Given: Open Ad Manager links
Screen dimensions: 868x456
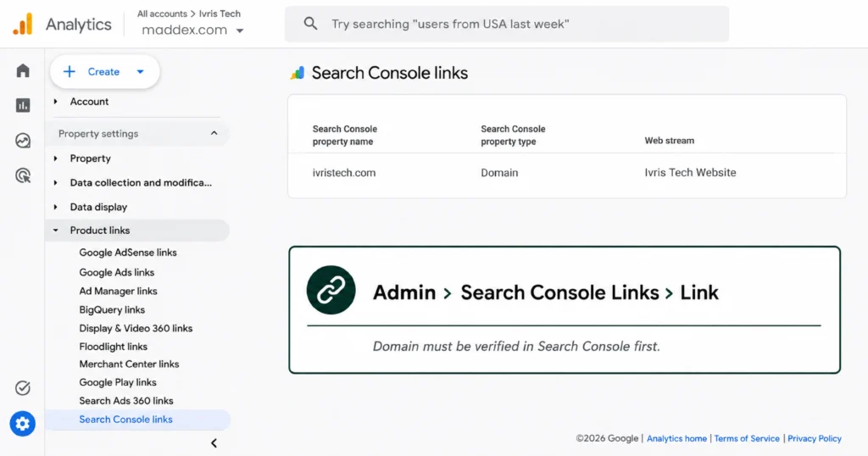Looking at the screenshot, I should 118,291.
